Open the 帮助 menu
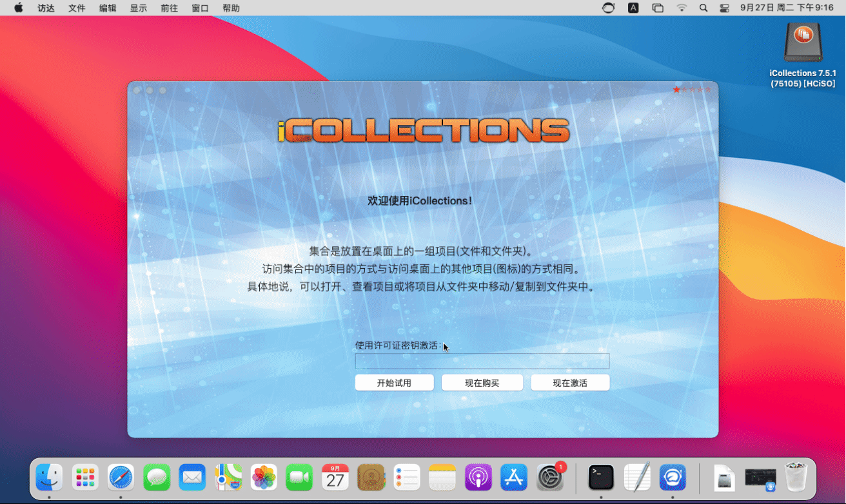 pos(231,8)
